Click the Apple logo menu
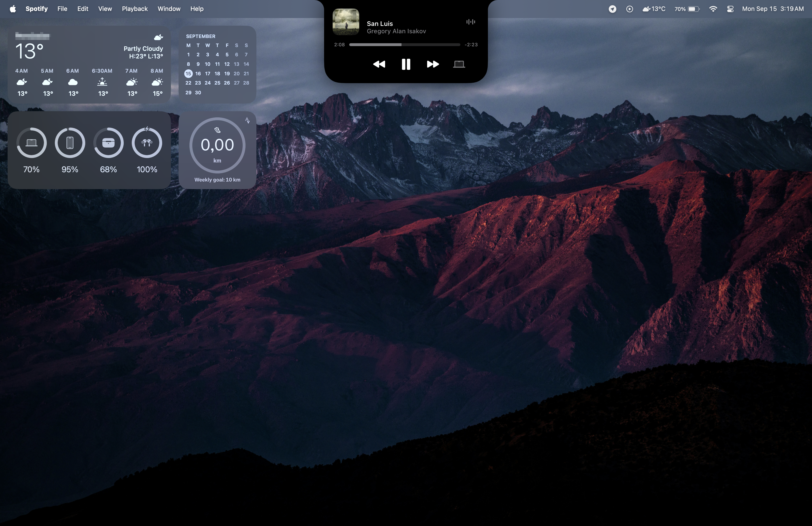Image resolution: width=812 pixels, height=526 pixels. click(x=13, y=9)
